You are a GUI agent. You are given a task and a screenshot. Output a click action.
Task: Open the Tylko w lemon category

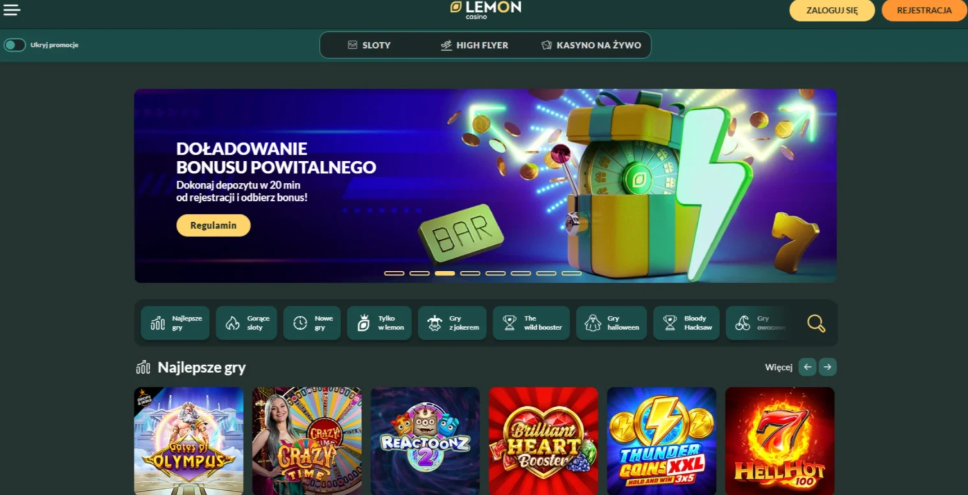379,323
